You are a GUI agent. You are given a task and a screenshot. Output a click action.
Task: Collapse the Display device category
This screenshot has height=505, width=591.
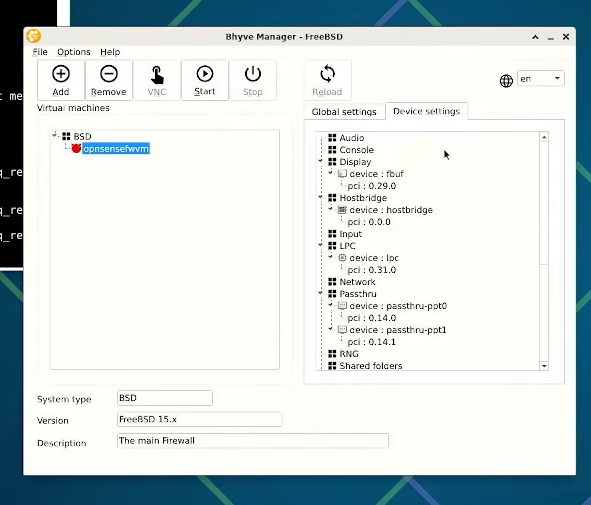coord(320,161)
